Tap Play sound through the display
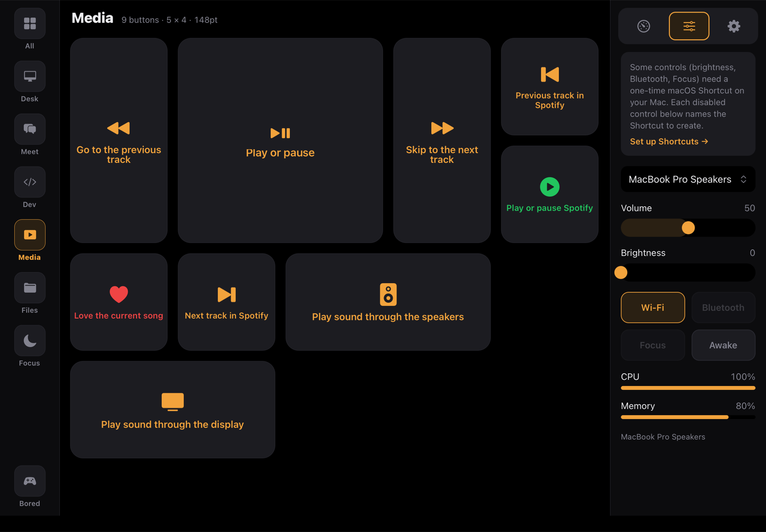 coord(172,410)
